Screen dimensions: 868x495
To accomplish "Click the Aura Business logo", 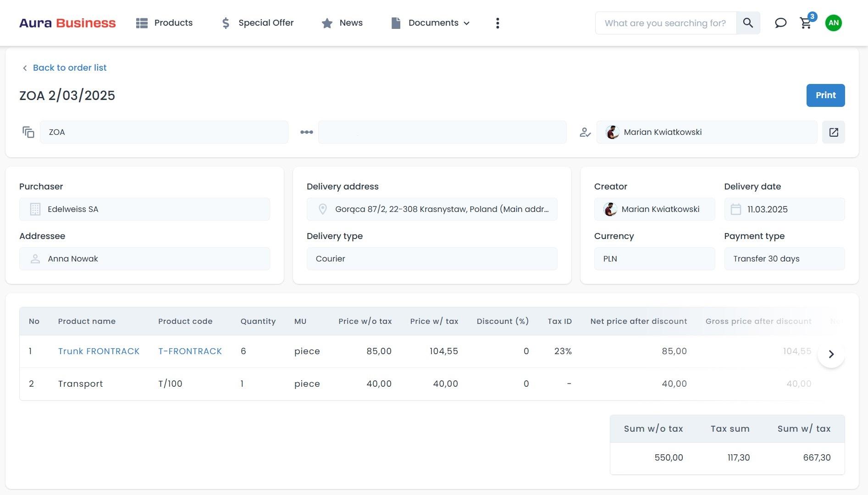I will click(67, 23).
